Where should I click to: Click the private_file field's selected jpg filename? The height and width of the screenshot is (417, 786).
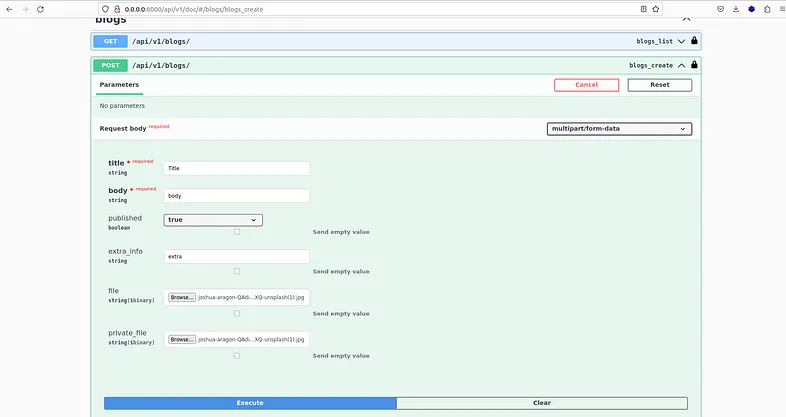251,339
